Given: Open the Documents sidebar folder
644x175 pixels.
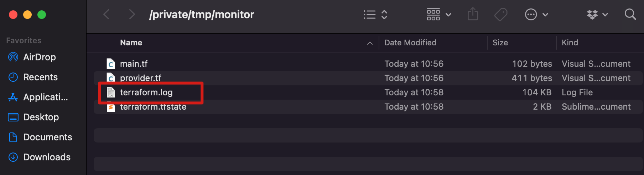Looking at the screenshot, I should click(x=47, y=137).
